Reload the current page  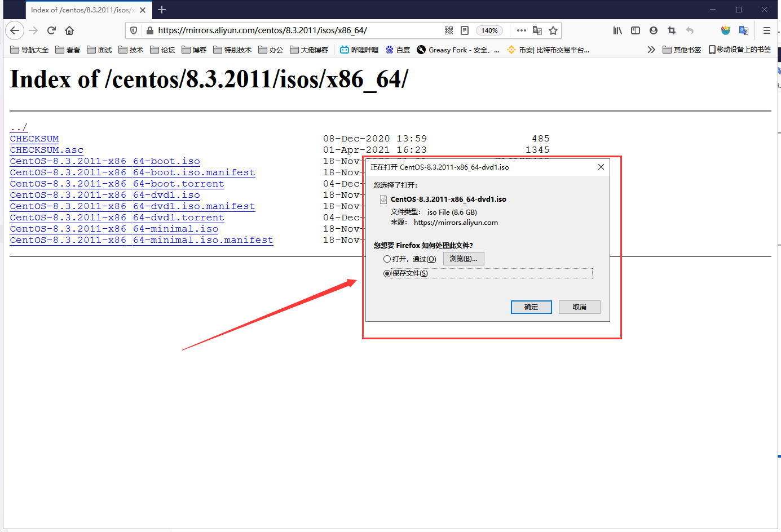point(51,30)
